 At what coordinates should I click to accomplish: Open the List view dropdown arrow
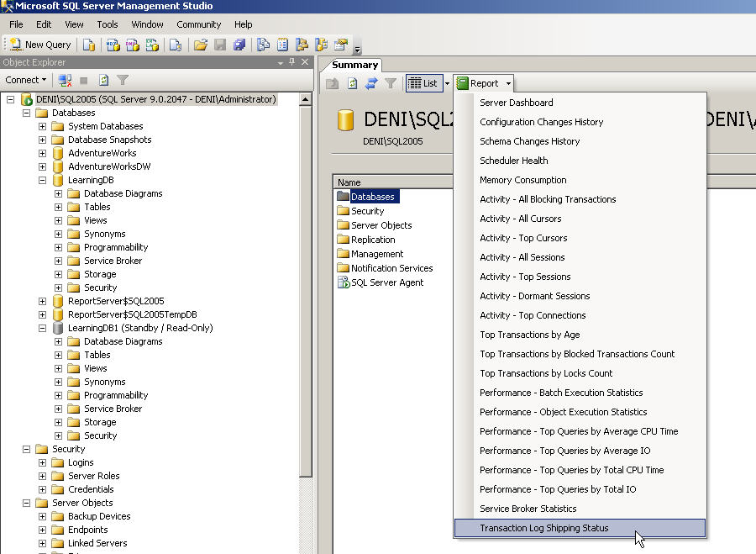[x=447, y=83]
